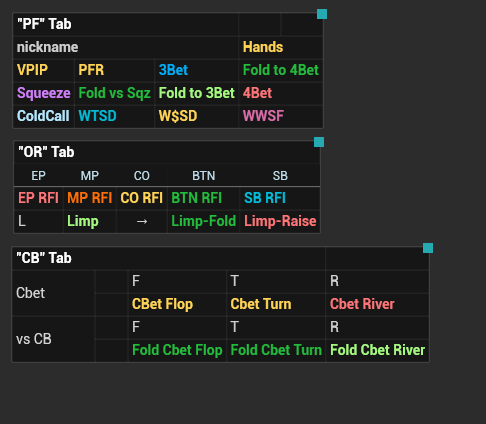This screenshot has height=424, width=486.
Task: Select the WTSD stat
Action: [x=114, y=116]
